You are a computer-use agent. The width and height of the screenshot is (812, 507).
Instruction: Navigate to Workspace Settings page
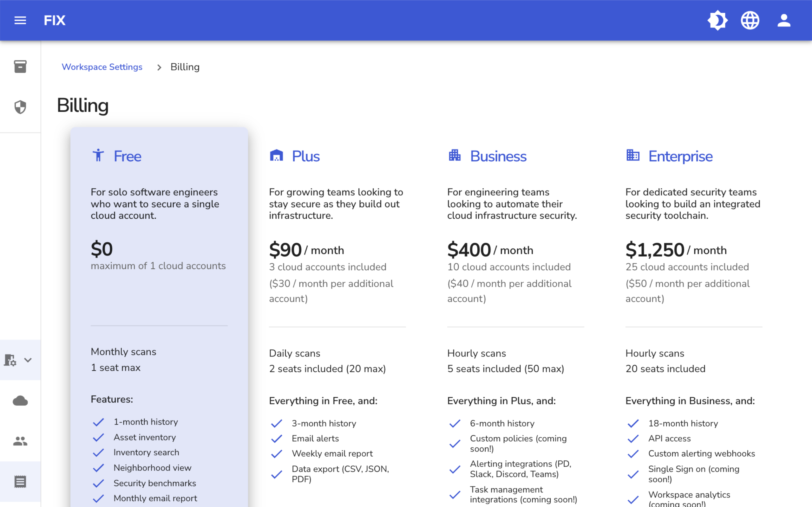pos(102,67)
